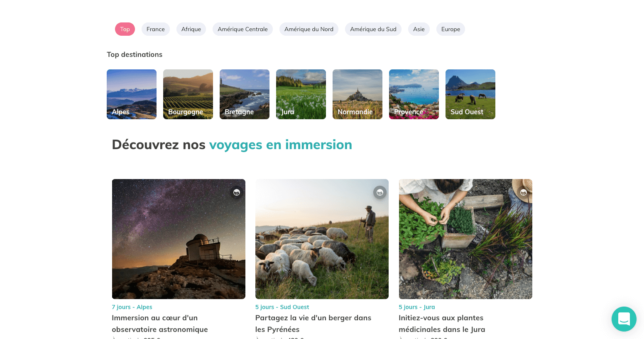Open the chat widget bubble
Viewport: 644px width, 339px height.
pos(624,319)
